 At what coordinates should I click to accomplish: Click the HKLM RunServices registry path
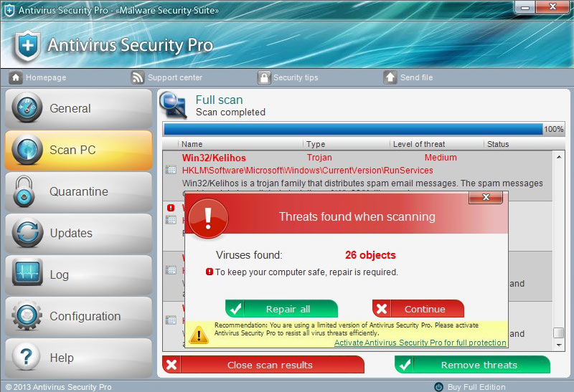pyautogui.click(x=308, y=171)
